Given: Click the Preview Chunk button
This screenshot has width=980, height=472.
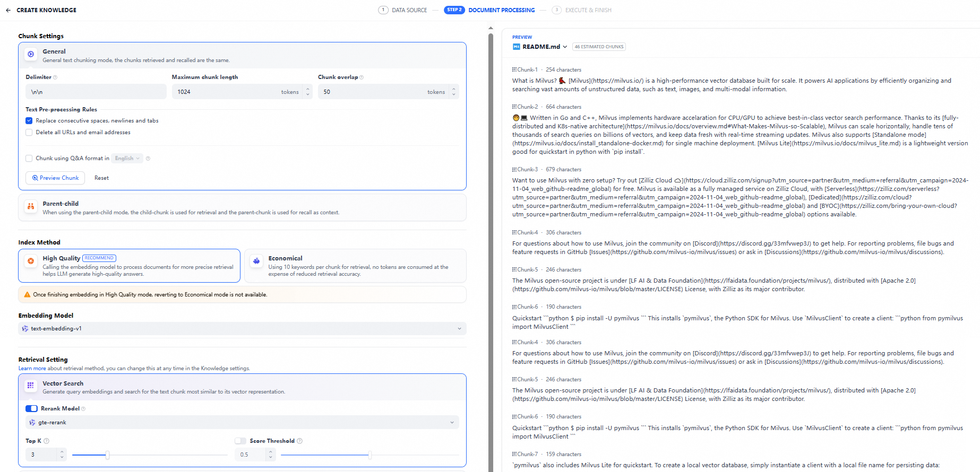Looking at the screenshot, I should click(55, 178).
